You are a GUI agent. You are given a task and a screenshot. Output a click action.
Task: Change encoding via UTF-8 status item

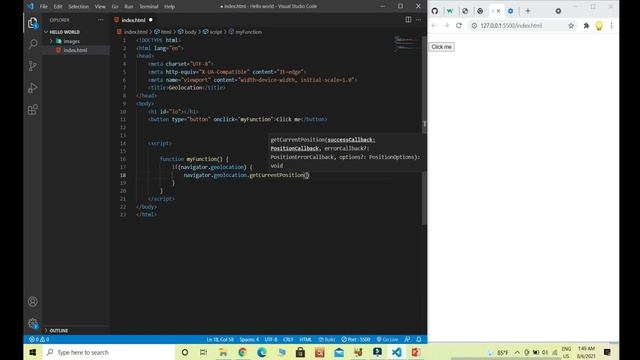click(271, 340)
